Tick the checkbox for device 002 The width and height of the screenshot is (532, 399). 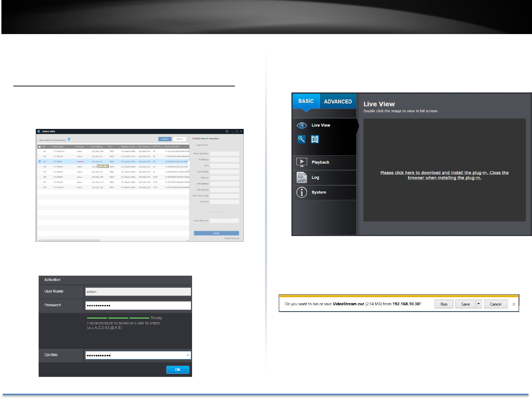pos(40,157)
